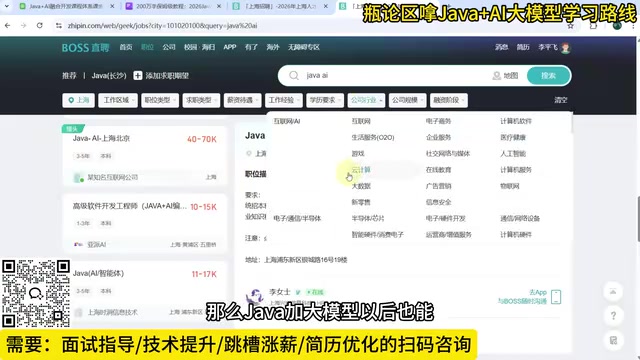Click the 李平飞 user avatar
640x360 pixels.
[565, 48]
